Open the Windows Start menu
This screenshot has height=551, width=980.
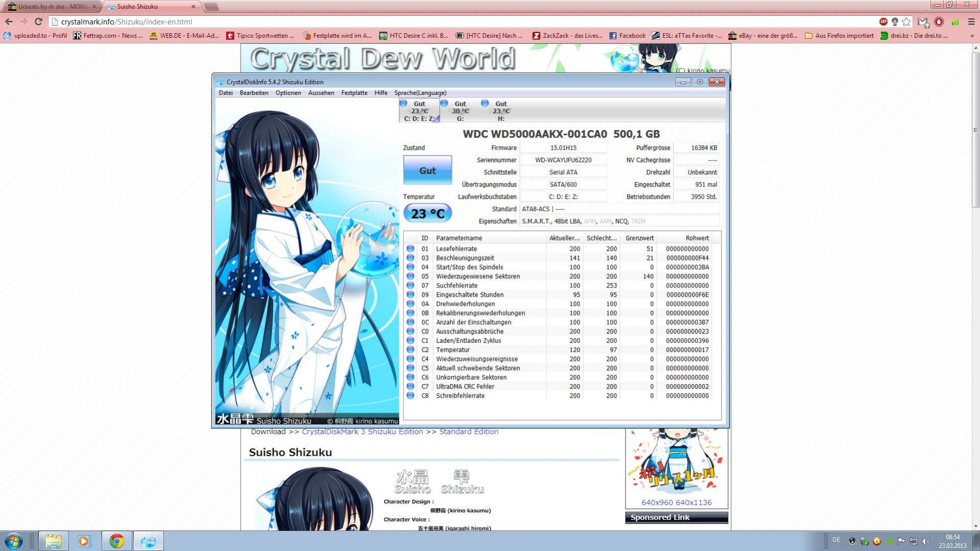pyautogui.click(x=14, y=541)
